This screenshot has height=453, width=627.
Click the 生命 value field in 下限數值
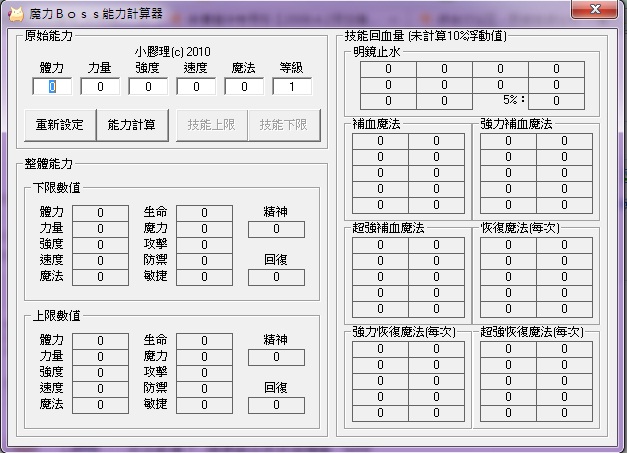[203, 212]
